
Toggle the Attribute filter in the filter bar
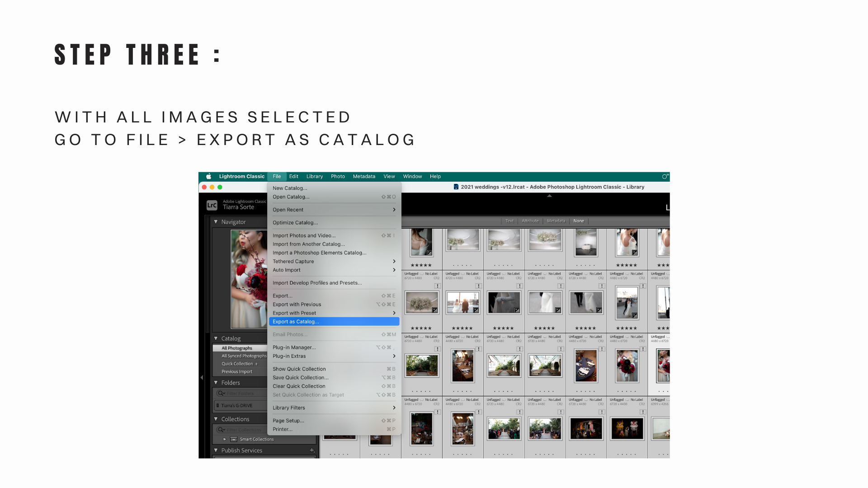pyautogui.click(x=530, y=221)
